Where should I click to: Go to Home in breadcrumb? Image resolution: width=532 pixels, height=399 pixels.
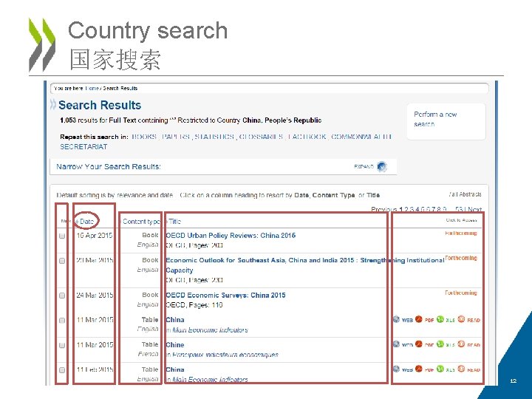(92, 88)
